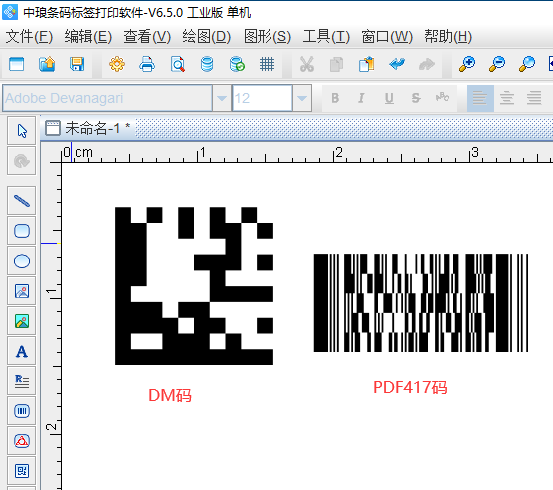The height and width of the screenshot is (490, 553).
Task: Select the one-dimensional barcode tool
Action: (22, 411)
